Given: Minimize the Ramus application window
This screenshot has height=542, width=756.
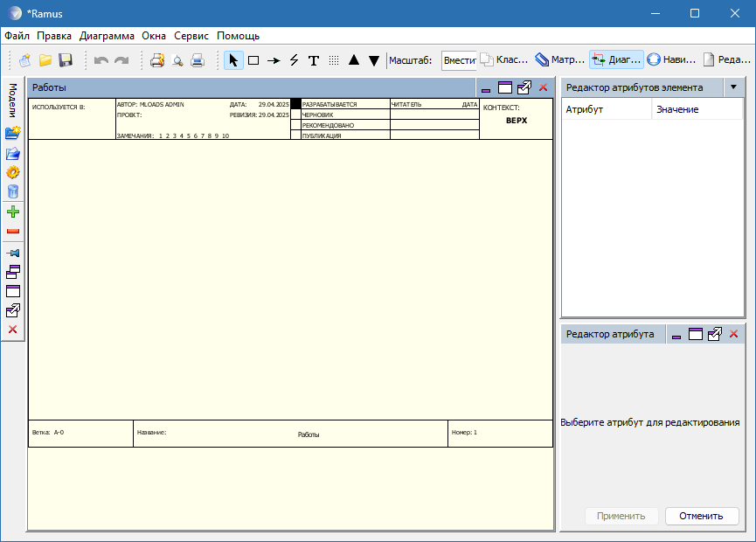Looking at the screenshot, I should 655,13.
